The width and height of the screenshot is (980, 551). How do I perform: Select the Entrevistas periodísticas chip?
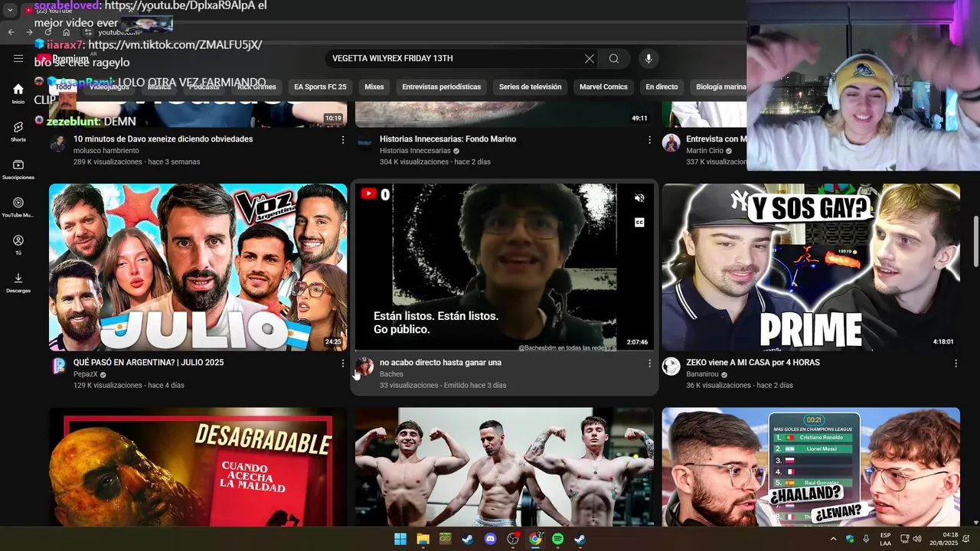click(x=442, y=87)
